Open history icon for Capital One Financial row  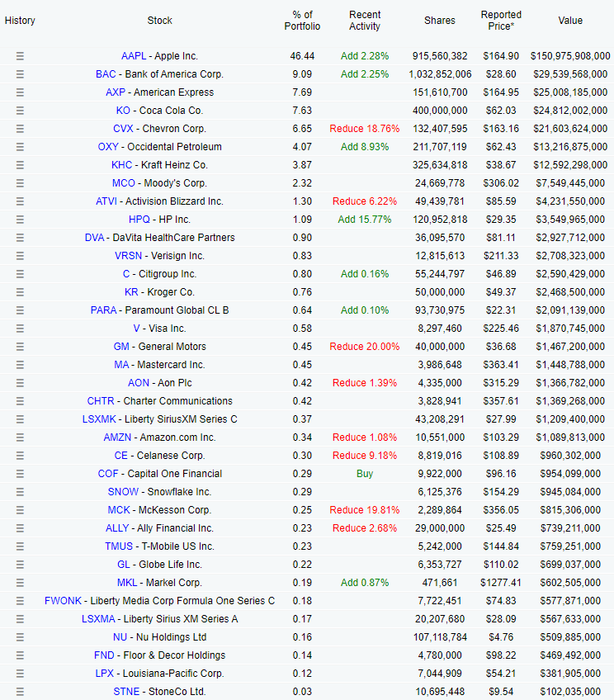click(20, 474)
